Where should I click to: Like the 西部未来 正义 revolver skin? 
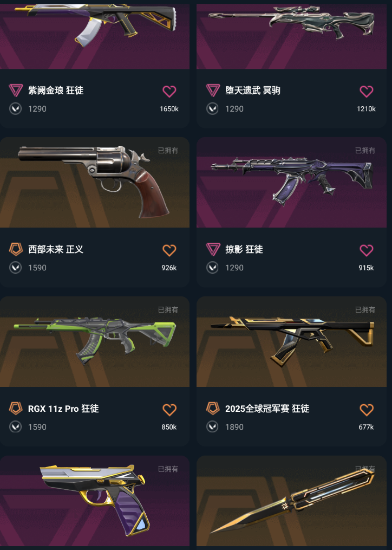click(169, 250)
